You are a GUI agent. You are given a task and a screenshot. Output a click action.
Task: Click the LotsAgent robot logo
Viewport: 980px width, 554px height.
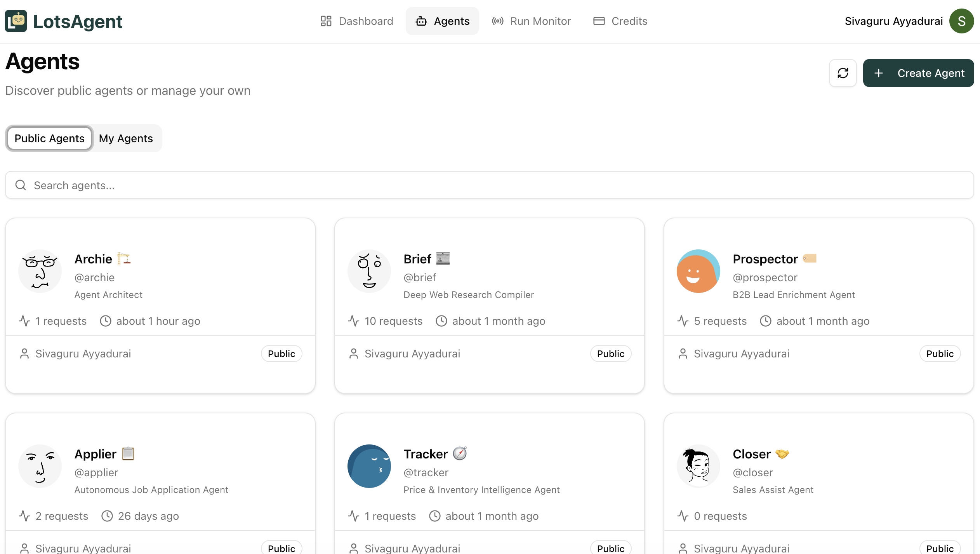point(16,21)
